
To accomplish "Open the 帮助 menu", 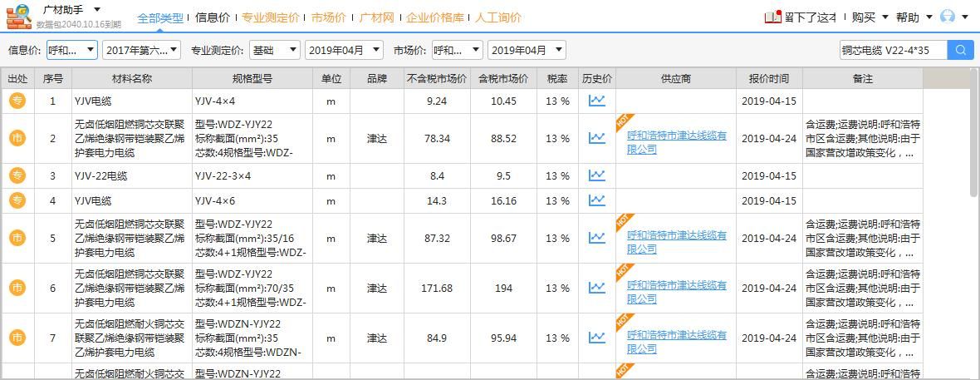I will (914, 17).
